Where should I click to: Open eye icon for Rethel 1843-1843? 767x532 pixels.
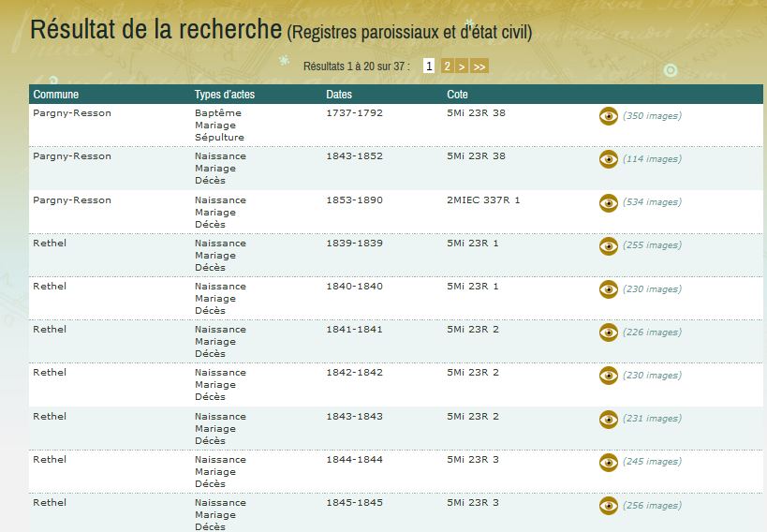609,419
